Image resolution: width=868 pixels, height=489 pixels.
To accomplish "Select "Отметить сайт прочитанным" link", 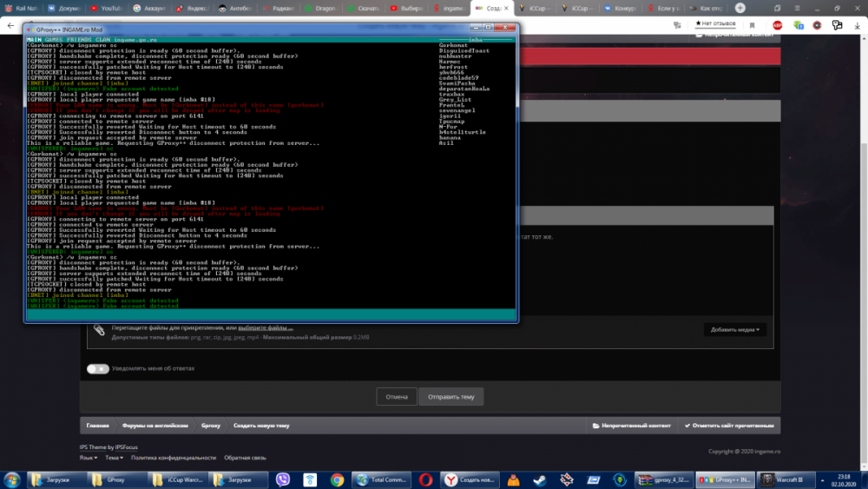I will 727,426.
